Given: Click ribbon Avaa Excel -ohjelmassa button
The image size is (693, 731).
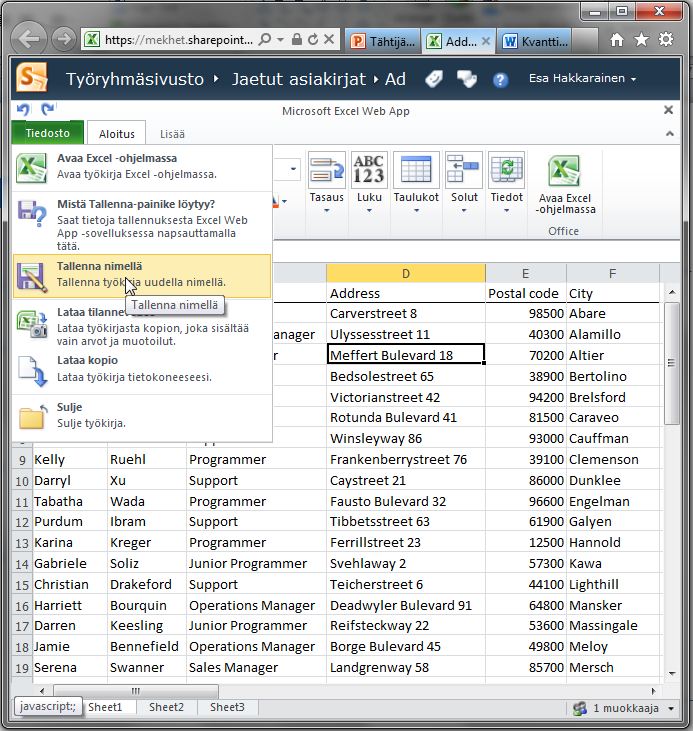Looking at the screenshot, I should pos(565,185).
